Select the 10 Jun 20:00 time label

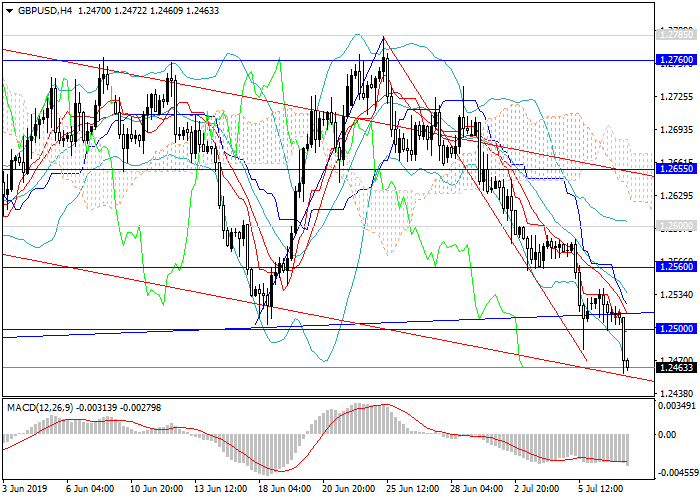(158, 489)
